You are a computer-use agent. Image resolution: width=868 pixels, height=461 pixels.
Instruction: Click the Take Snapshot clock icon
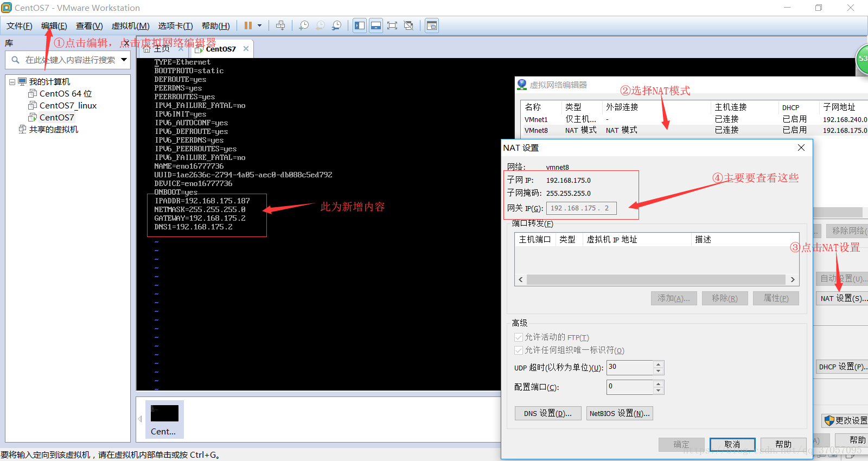304,25
